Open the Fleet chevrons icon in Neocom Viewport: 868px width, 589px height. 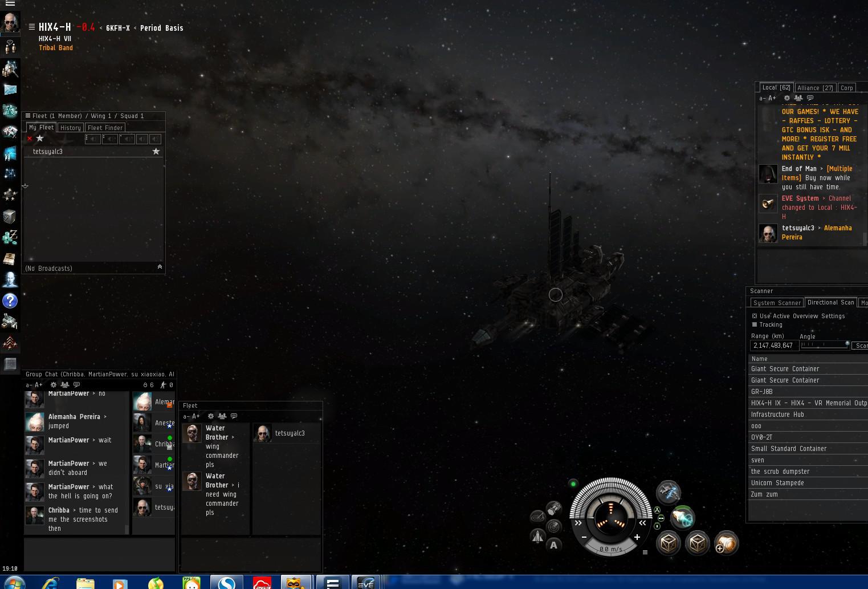coord(10,343)
